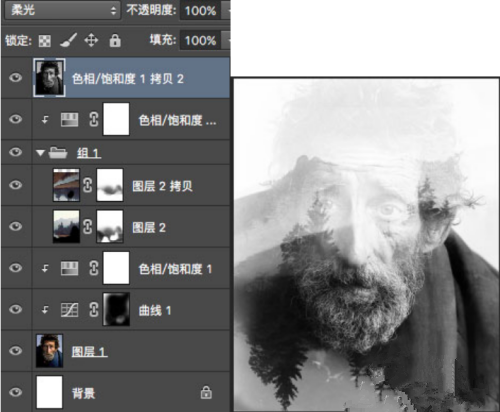Select the 图层 2 layer mask

point(110,226)
